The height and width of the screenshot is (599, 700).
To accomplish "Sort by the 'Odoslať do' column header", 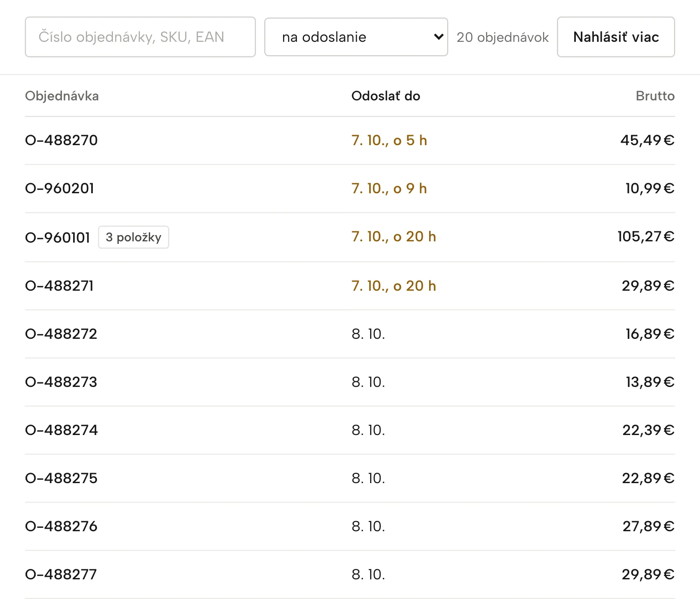I will click(386, 96).
